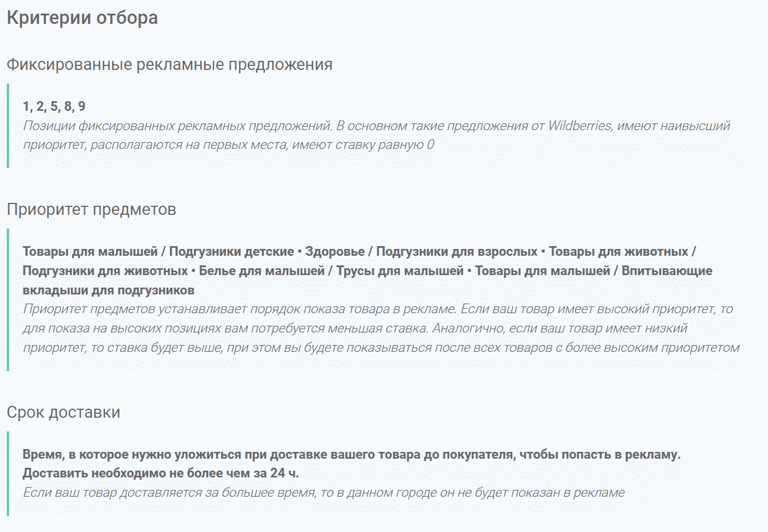The width and height of the screenshot is (768, 532).
Task: Click the green bar beside item priority block
Action: click(x=8, y=300)
